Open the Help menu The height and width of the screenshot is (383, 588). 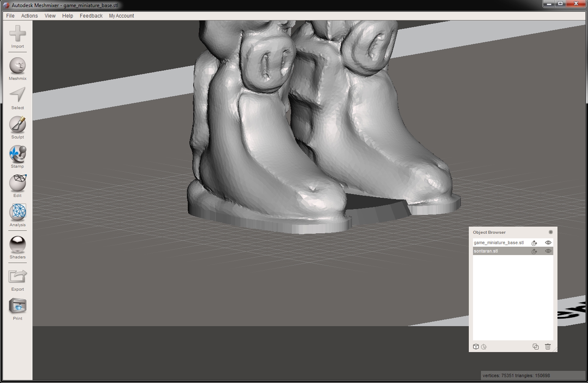(68, 16)
